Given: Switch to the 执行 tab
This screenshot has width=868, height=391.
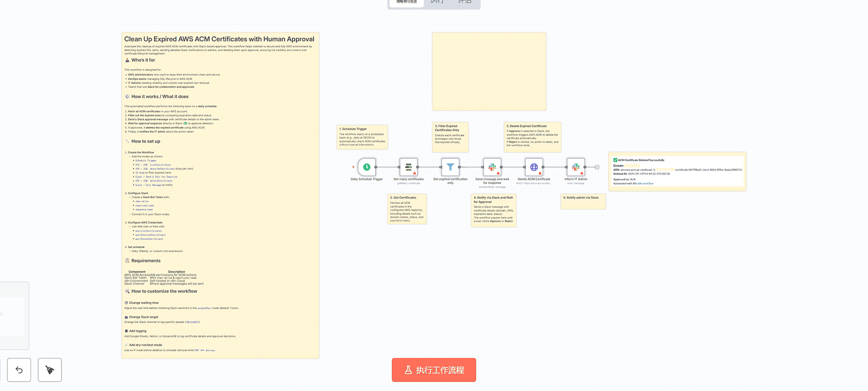Looking at the screenshot, I should pyautogui.click(x=437, y=2).
